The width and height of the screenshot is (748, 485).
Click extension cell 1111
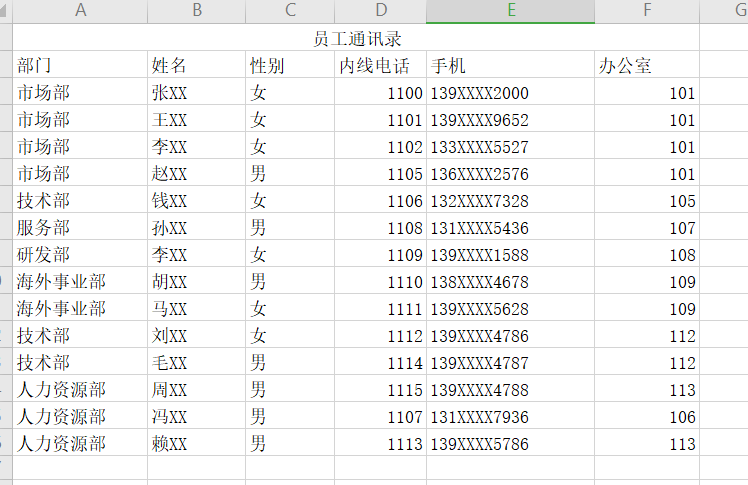(381, 308)
